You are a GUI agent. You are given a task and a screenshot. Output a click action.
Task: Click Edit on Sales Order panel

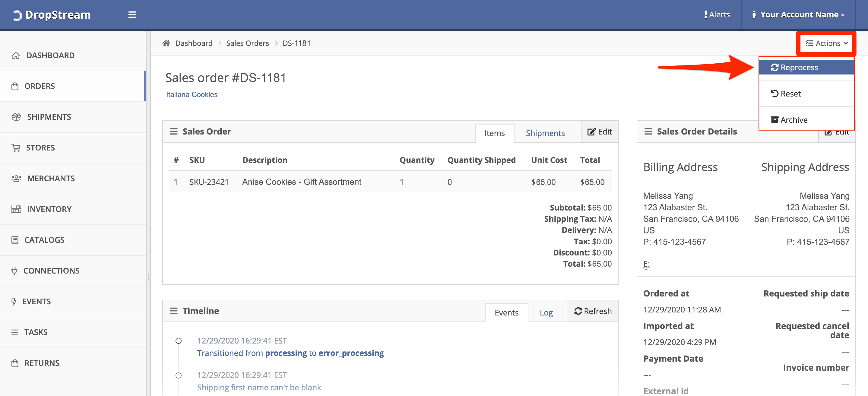tap(600, 132)
